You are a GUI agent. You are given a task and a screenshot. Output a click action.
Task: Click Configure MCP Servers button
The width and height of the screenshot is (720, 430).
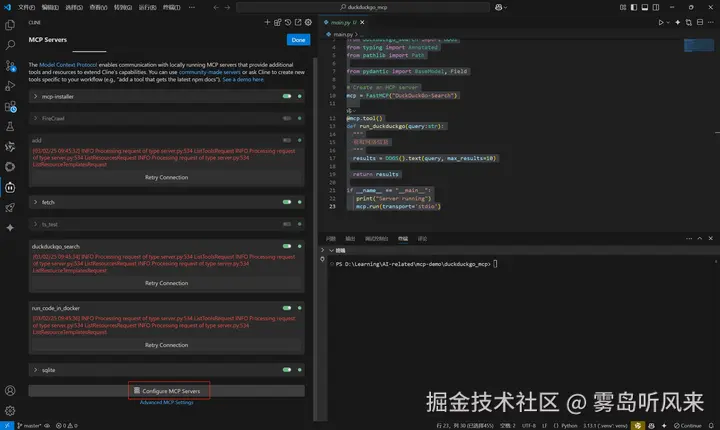pos(166,391)
